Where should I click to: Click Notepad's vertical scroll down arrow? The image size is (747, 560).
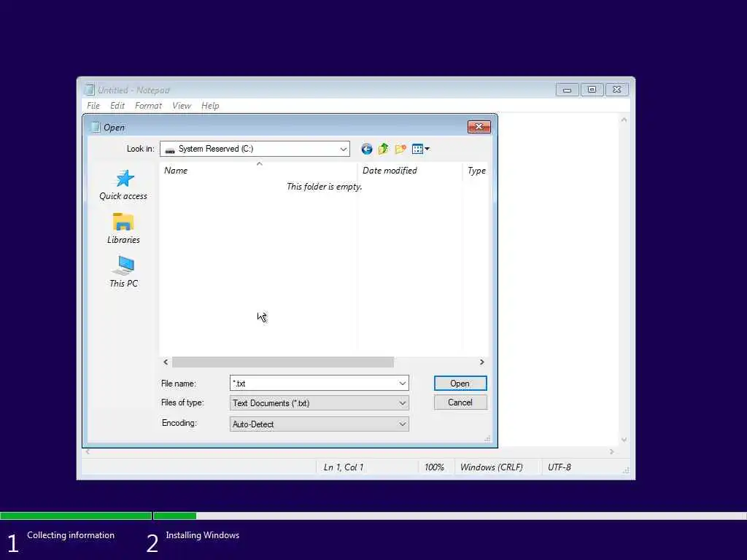(x=624, y=440)
